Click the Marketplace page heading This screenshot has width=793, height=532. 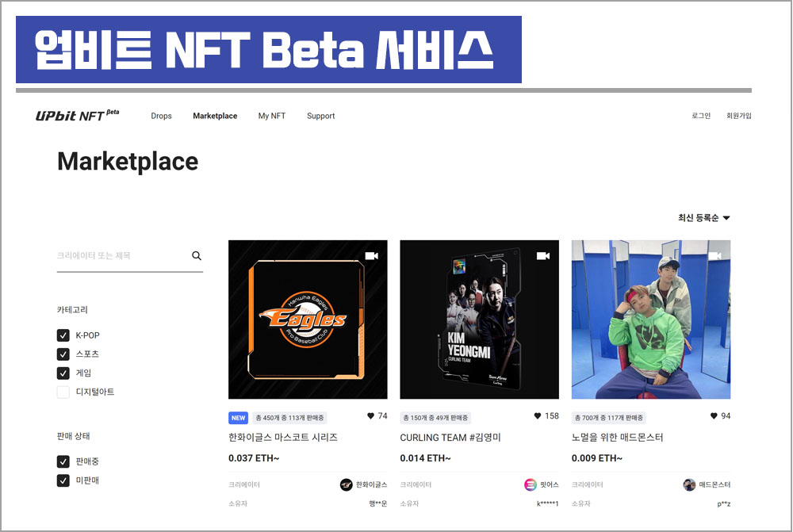tap(128, 162)
